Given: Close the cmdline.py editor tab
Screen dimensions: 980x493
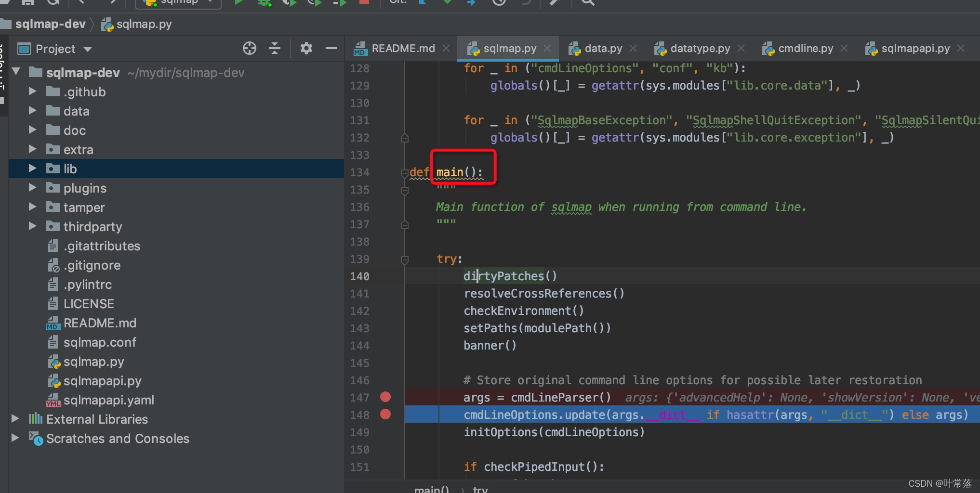Looking at the screenshot, I should (x=844, y=48).
